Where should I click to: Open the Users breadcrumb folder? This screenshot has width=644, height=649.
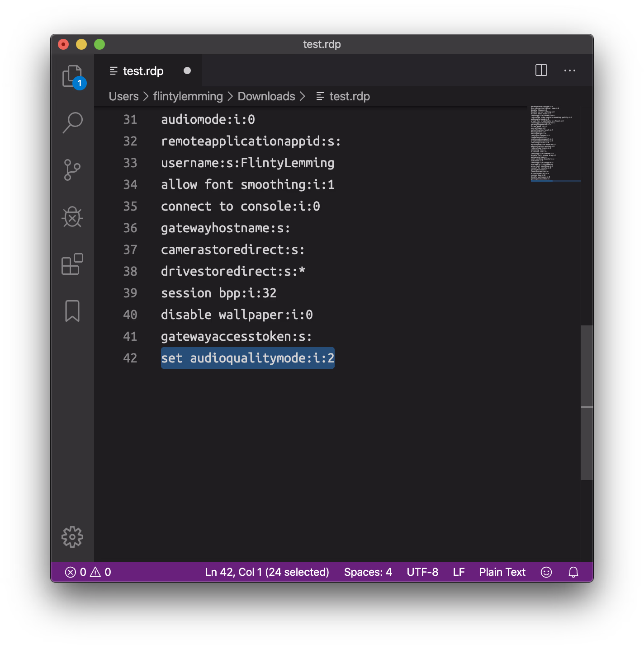click(123, 96)
